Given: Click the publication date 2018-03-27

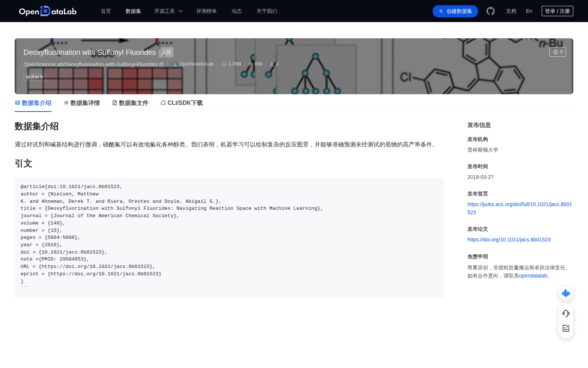Looking at the screenshot, I should click(x=481, y=177).
